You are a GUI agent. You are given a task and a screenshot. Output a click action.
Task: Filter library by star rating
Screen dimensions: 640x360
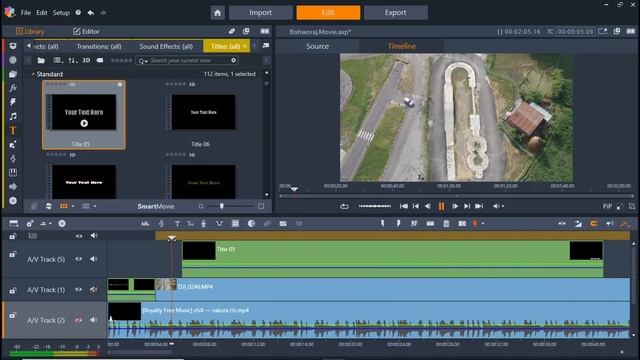pyautogui.click(x=121, y=60)
